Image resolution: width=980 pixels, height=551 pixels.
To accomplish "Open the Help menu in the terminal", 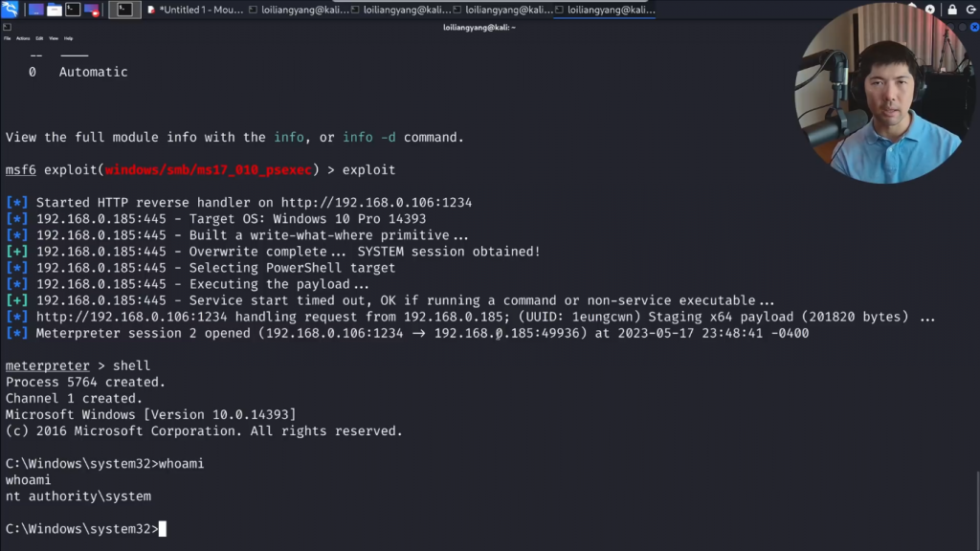I will pos(68,38).
